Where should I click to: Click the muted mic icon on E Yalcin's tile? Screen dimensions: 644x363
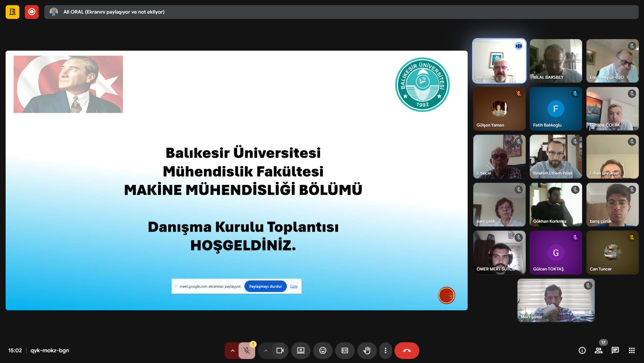tap(519, 141)
